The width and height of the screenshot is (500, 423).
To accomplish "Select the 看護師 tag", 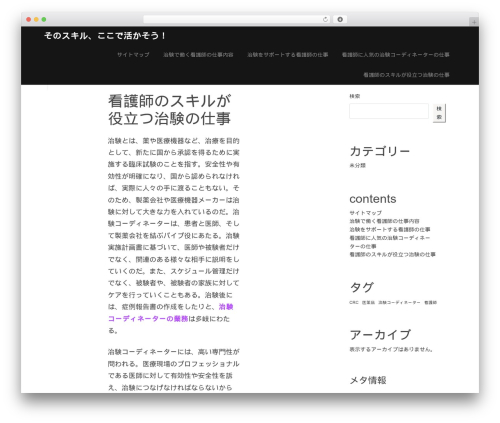I will coord(430,303).
